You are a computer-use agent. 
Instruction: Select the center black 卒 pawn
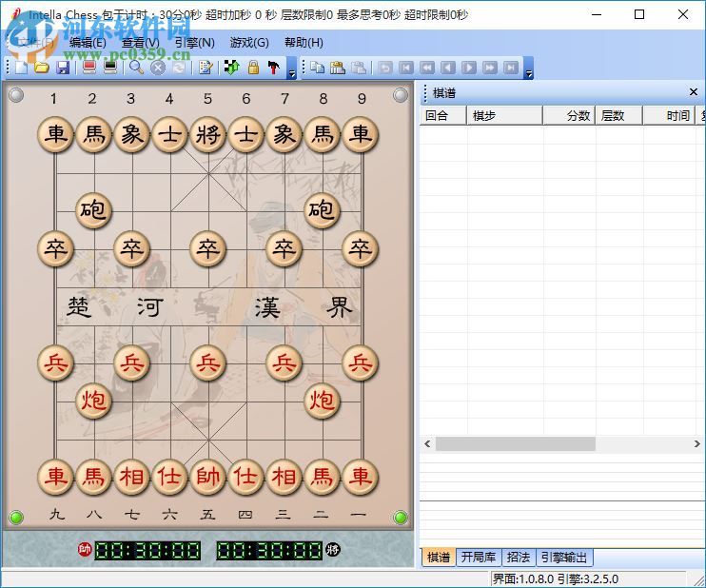click(208, 248)
